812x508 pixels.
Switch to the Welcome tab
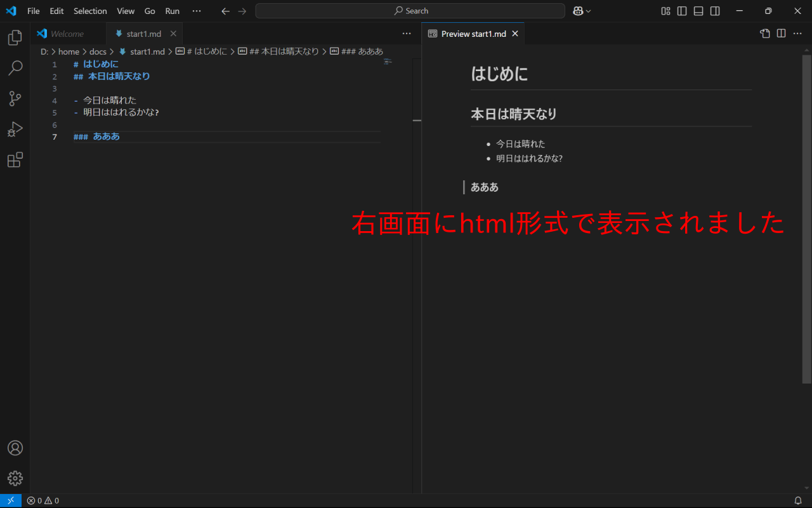(66, 34)
